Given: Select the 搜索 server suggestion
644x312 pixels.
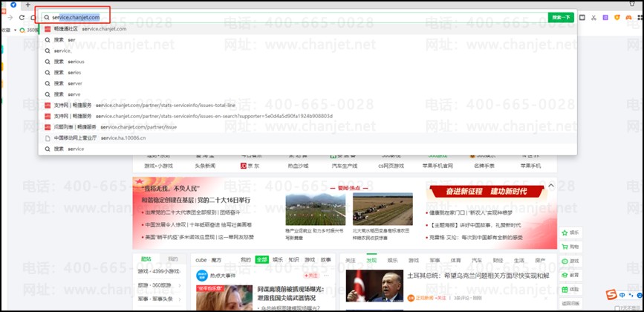Looking at the screenshot, I should coord(308,83).
